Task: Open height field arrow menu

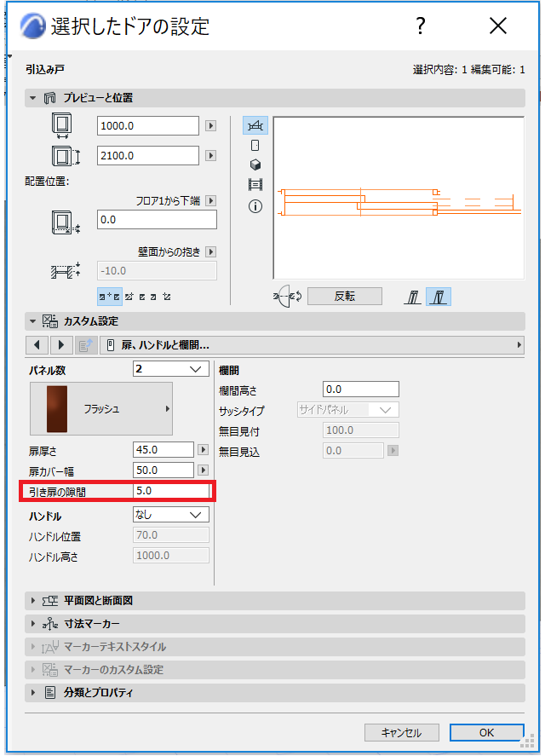Action: pos(210,156)
